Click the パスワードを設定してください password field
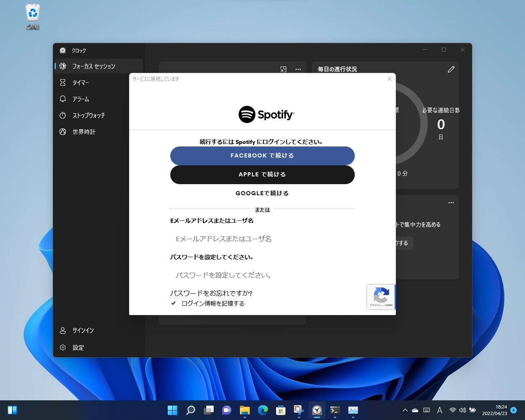Image resolution: width=525 pixels, height=420 pixels. pyautogui.click(x=262, y=275)
